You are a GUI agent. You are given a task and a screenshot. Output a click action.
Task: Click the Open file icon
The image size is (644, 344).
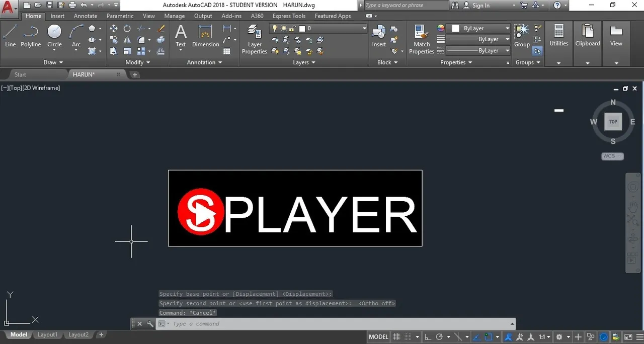(38, 5)
